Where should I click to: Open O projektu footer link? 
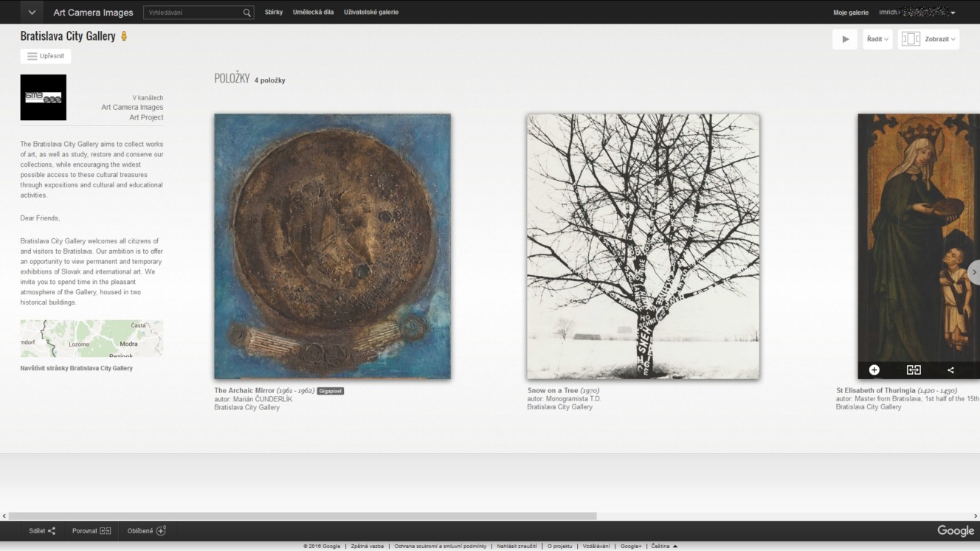click(559, 547)
